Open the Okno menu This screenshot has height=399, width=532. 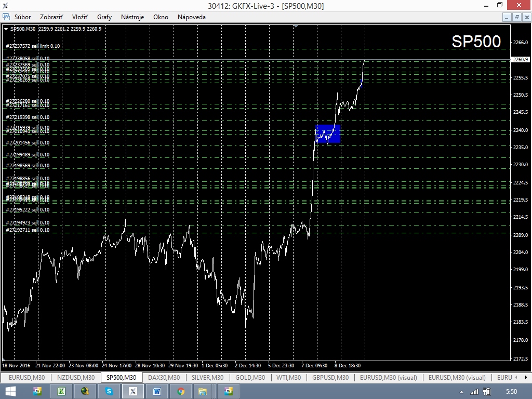point(161,17)
